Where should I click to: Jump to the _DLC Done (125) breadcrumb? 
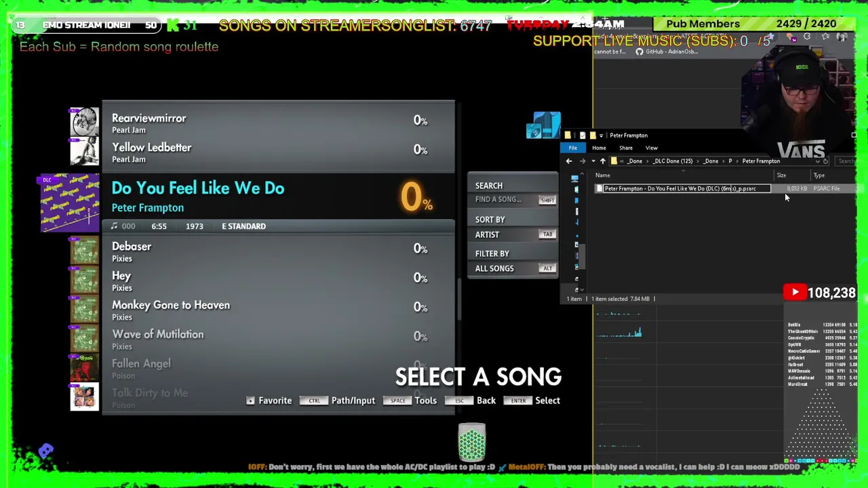[673, 161]
